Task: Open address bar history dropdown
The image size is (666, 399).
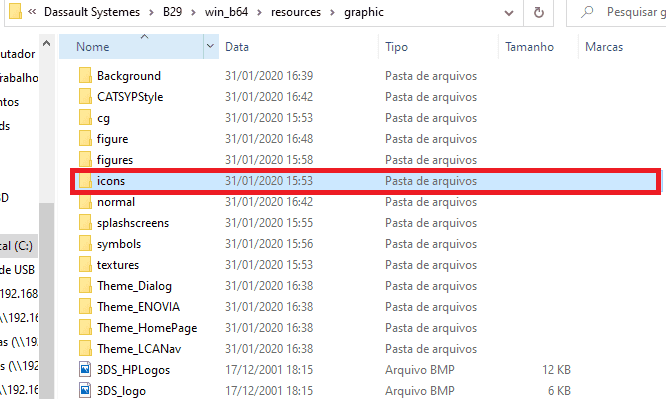Action: (508, 13)
